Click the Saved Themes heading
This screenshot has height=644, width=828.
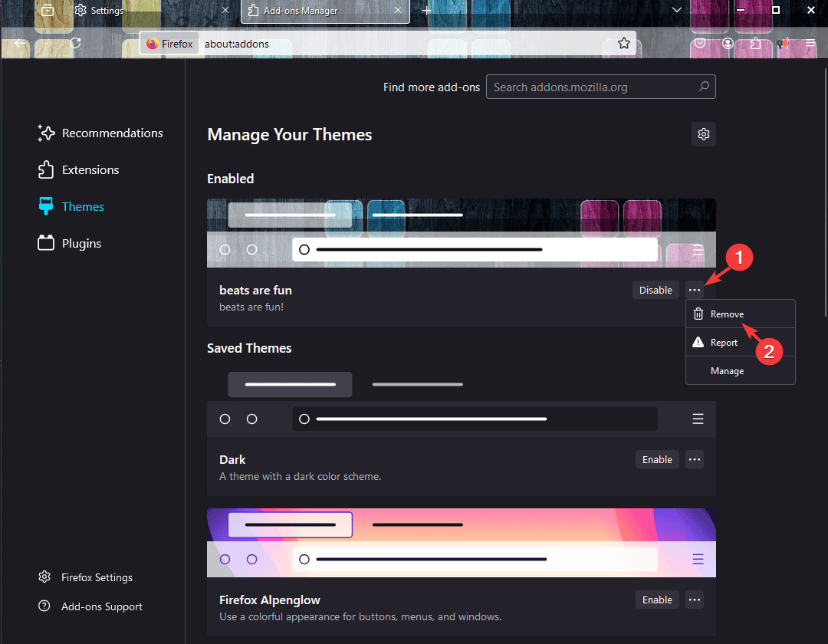pos(249,348)
